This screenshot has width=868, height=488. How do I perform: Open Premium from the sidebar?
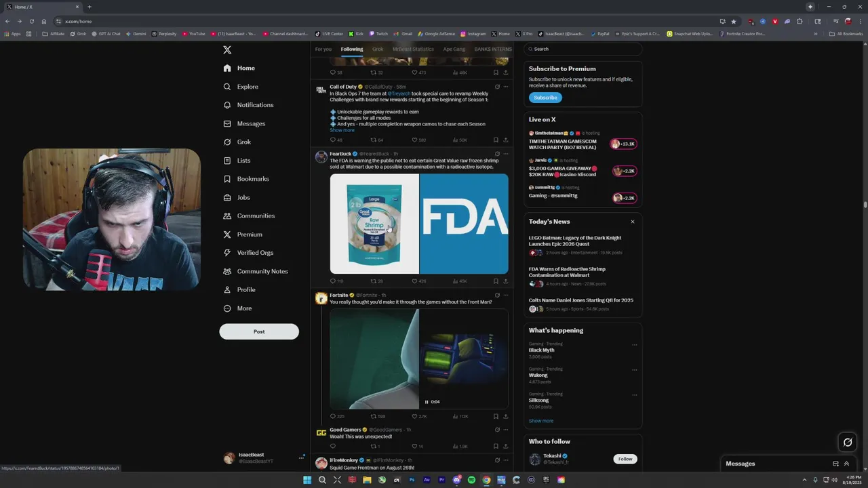pos(243,235)
